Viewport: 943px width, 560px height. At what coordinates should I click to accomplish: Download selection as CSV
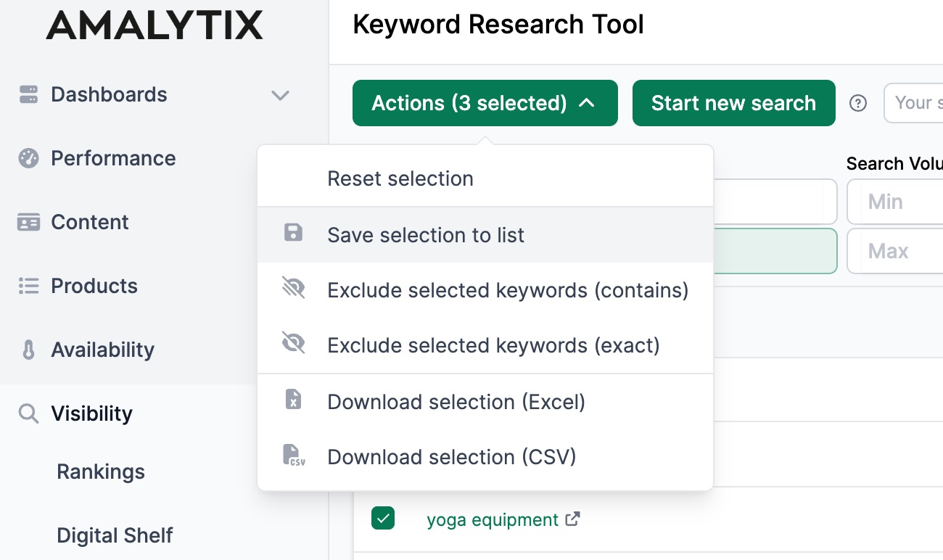[x=451, y=457]
